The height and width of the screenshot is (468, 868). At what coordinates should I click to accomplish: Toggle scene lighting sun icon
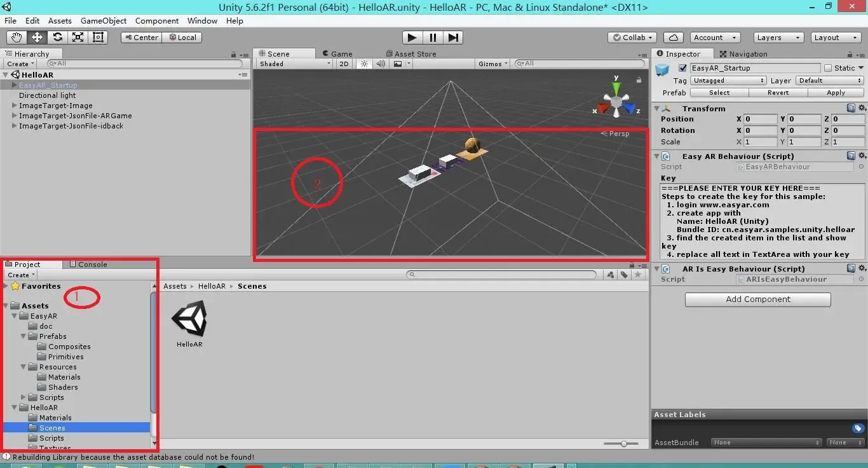[x=364, y=64]
